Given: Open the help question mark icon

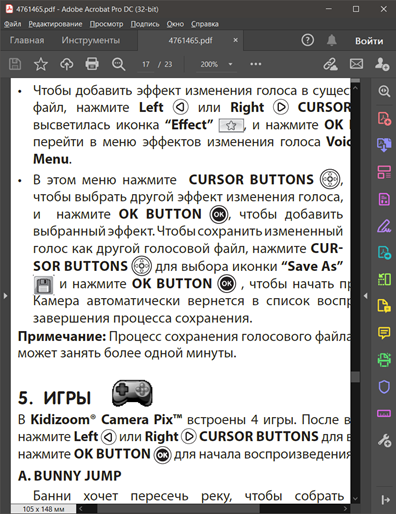Looking at the screenshot, I should (307, 40).
